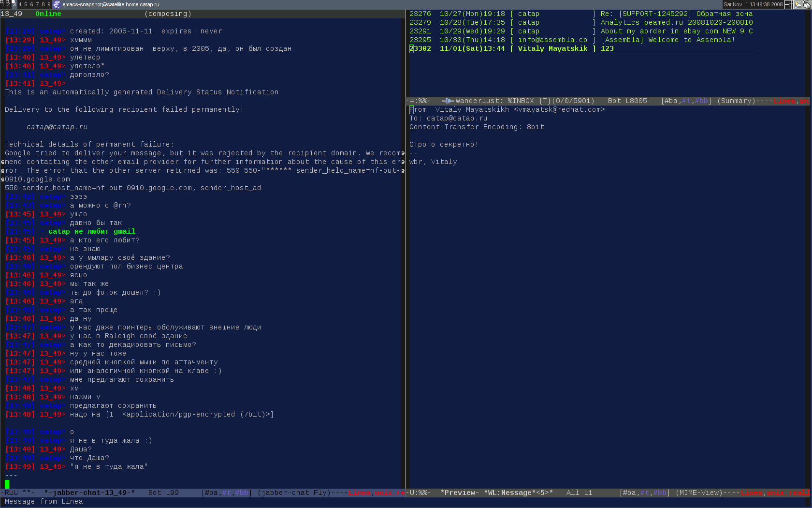Viewport: 812px width, 508px height.
Task: Click the '(composing)' indicator in the chat header
Action: click(168, 14)
